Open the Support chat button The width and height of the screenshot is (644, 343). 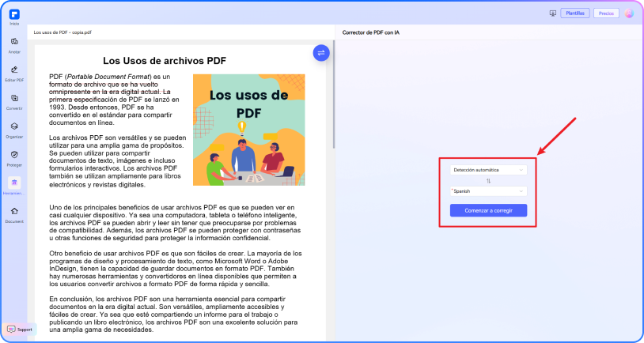click(x=20, y=330)
